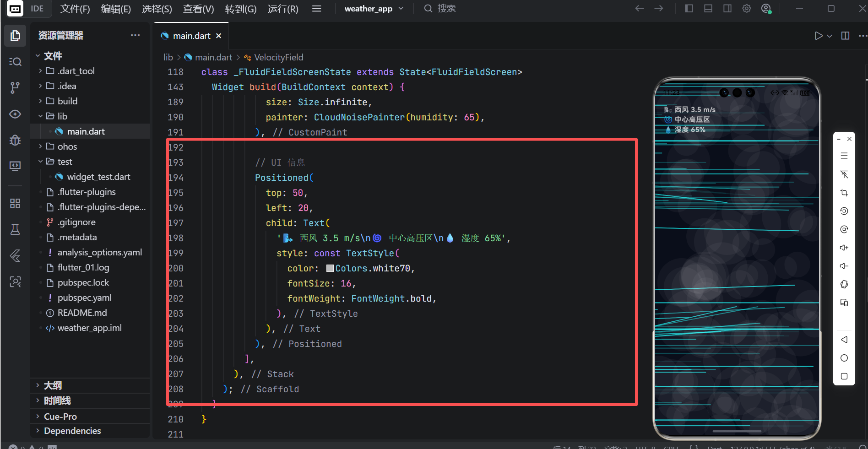
Task: Click the 搜索 search field in title bar
Action: (440, 9)
